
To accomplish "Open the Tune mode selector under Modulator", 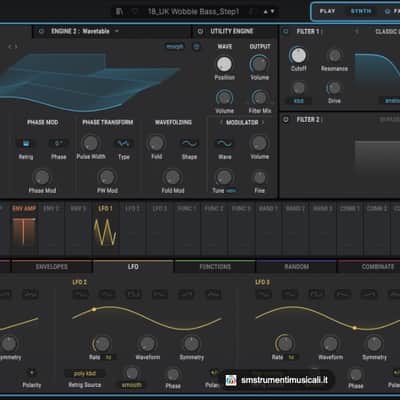I will (x=231, y=191).
